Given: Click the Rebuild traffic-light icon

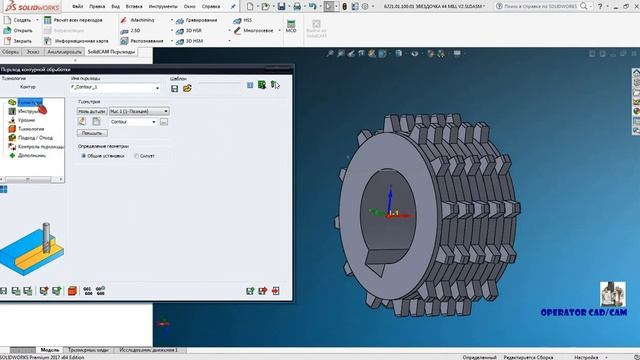Looking at the screenshot, I should coord(344,6).
